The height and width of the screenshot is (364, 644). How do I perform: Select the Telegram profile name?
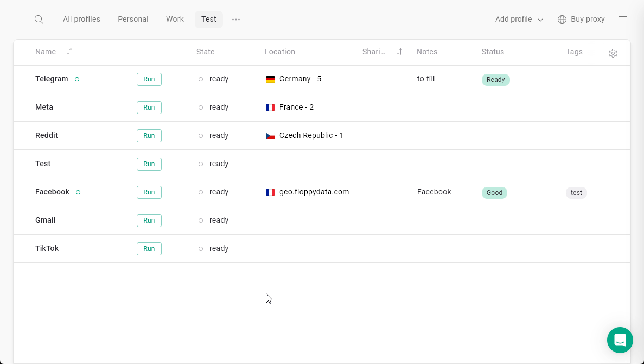pyautogui.click(x=52, y=79)
